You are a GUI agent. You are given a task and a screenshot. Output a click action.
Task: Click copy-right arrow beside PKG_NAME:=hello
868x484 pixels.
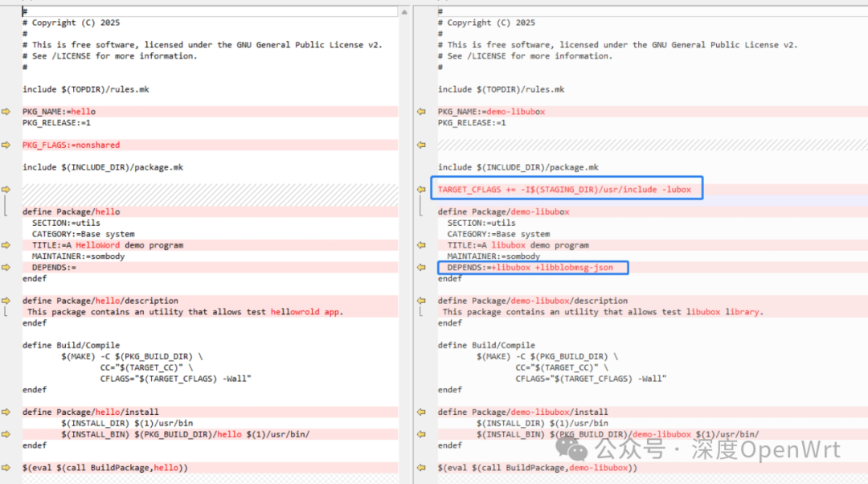tap(6, 112)
